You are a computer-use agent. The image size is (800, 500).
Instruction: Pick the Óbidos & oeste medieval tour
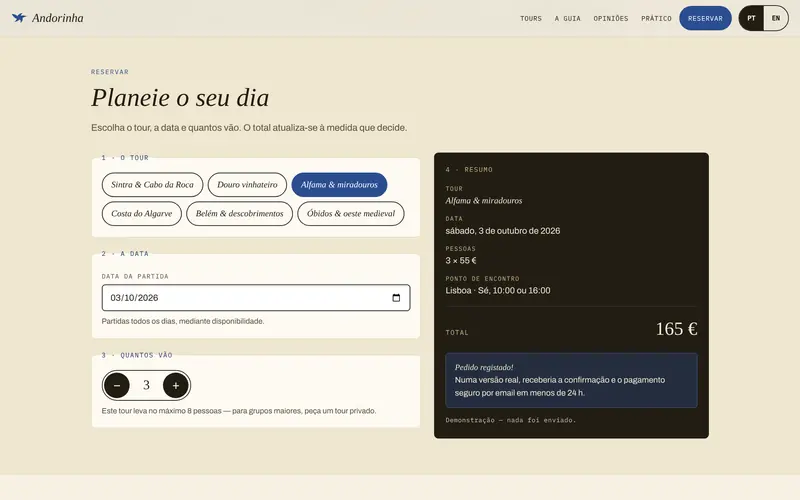coord(351,214)
